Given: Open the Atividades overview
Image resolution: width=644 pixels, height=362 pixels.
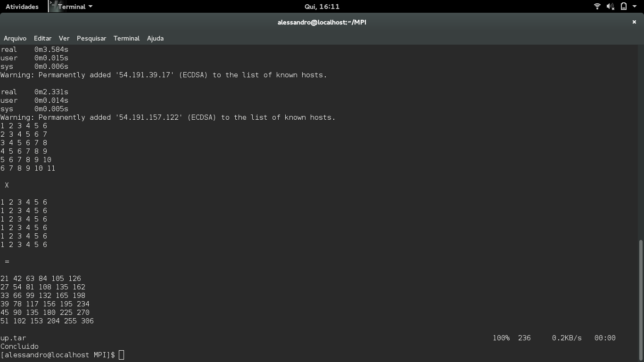Looking at the screenshot, I should (22, 7).
